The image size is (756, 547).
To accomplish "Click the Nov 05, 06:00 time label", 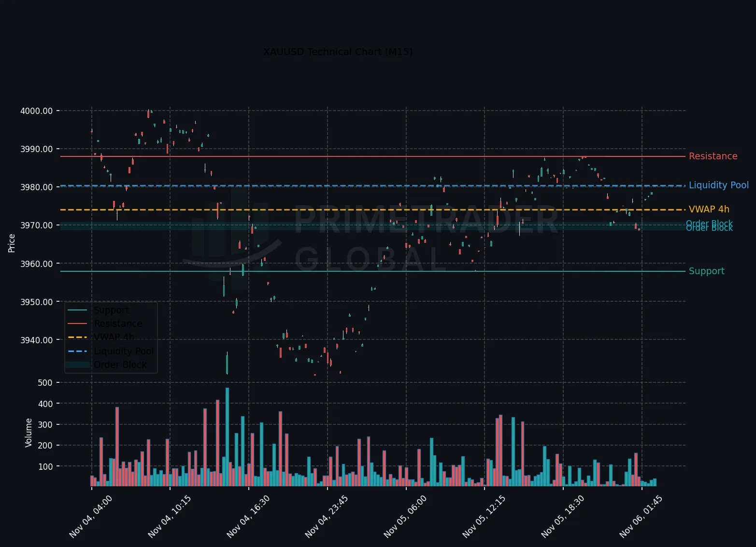I will pyautogui.click(x=405, y=517).
